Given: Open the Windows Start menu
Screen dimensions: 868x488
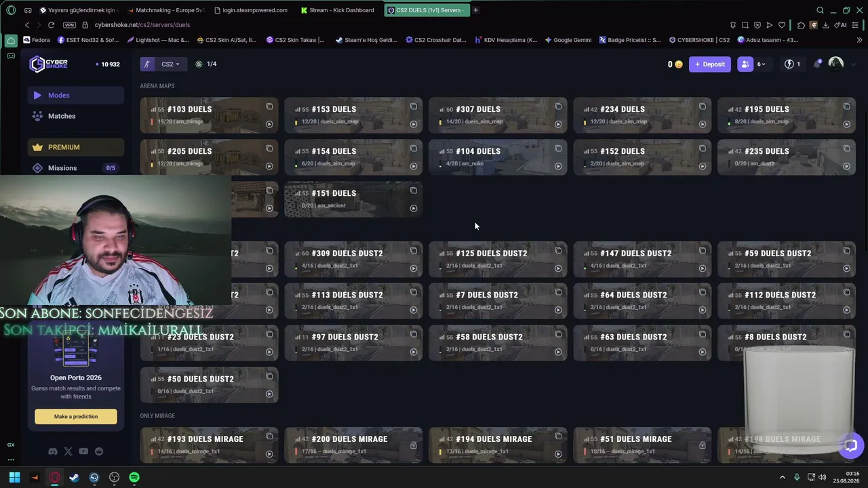Looking at the screenshot, I should (x=14, y=477).
